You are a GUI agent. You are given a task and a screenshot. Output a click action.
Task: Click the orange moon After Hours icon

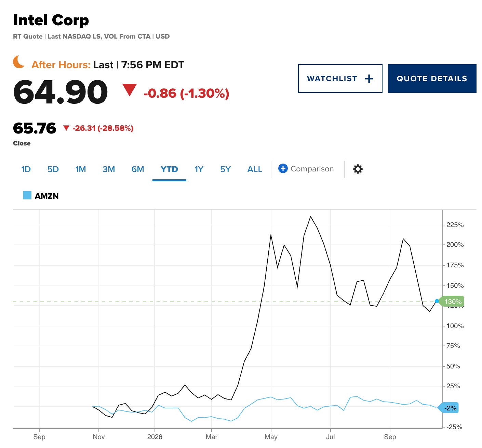tap(19, 62)
